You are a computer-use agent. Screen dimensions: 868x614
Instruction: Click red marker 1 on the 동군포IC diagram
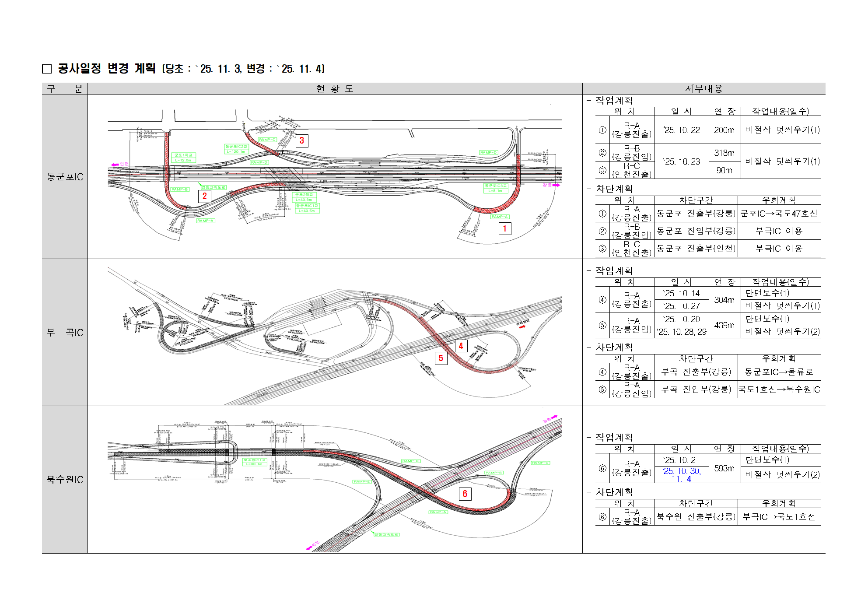(x=505, y=228)
